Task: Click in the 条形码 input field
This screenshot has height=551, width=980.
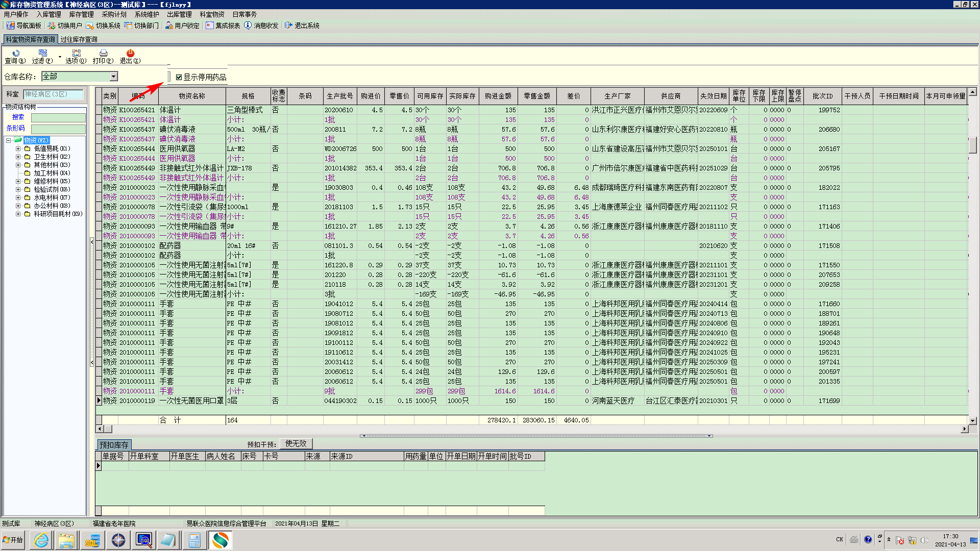Action: 58,129
